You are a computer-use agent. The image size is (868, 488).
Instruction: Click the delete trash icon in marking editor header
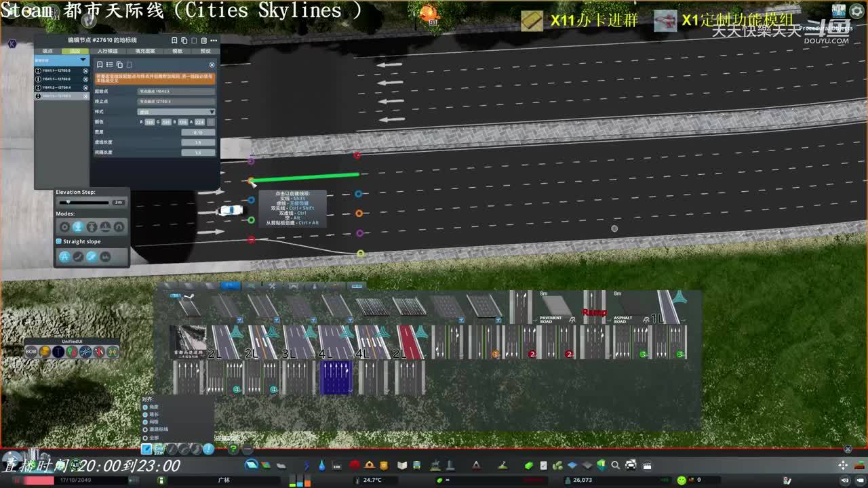tap(203, 41)
